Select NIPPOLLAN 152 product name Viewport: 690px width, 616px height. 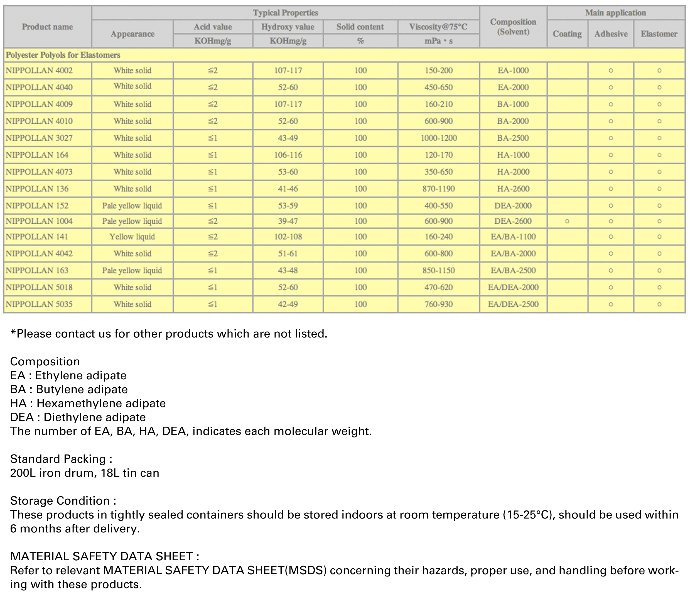[x=37, y=206]
